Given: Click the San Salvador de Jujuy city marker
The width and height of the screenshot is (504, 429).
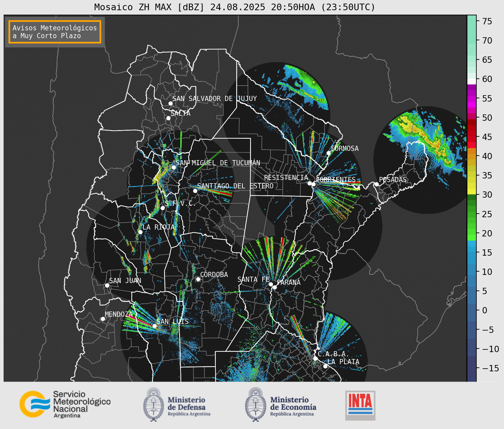Looking at the screenshot, I should click(170, 103).
